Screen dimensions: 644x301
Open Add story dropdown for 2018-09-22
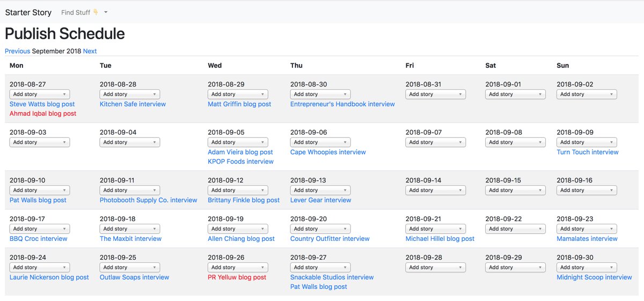point(515,229)
